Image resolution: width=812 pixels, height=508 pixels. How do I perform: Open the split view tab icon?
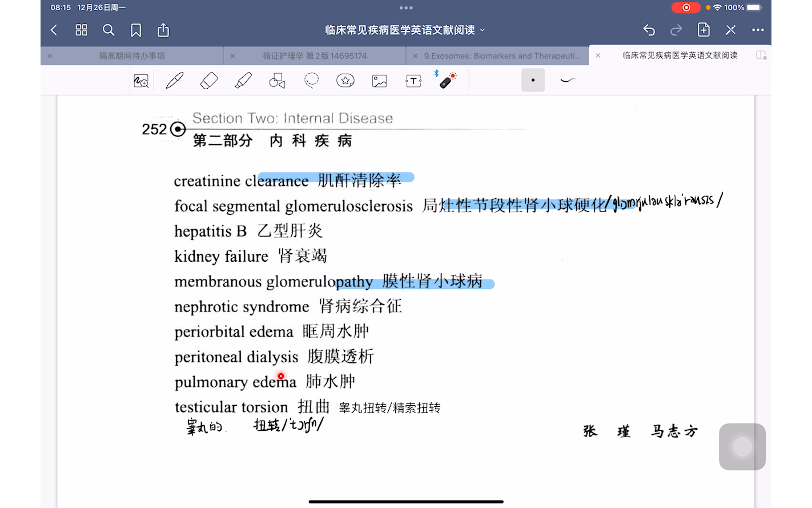tap(761, 55)
